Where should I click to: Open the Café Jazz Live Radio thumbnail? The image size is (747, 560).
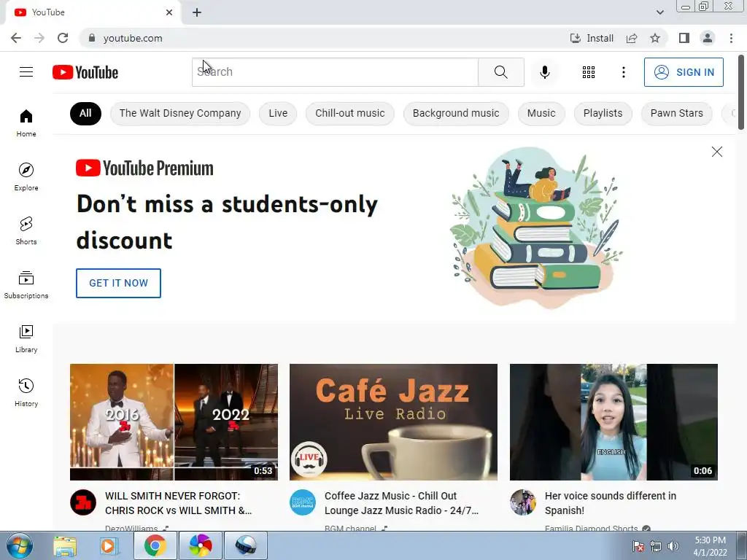point(393,422)
